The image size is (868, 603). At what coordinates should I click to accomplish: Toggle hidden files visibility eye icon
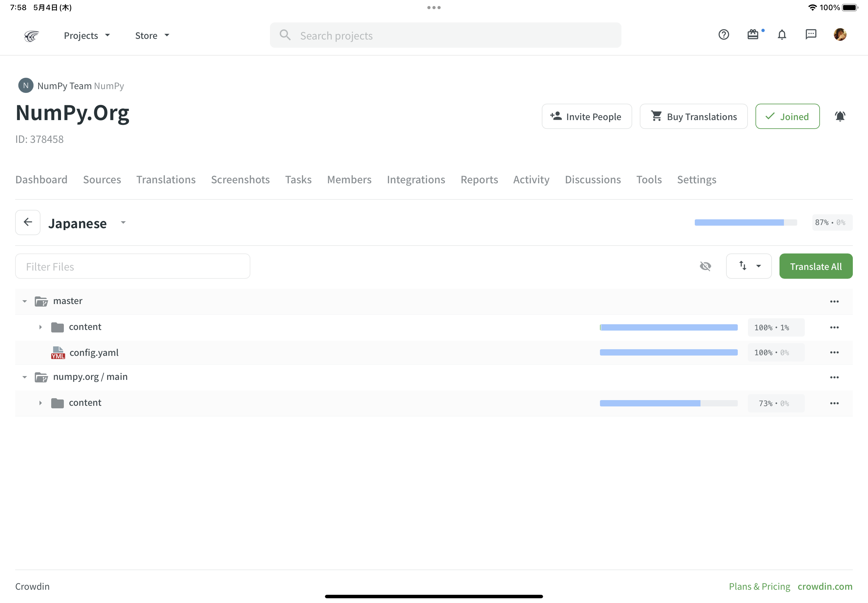[705, 266]
